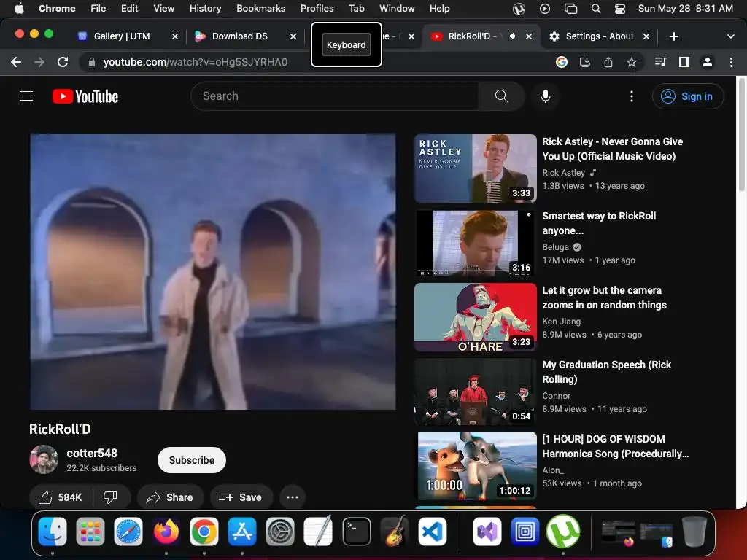The height and width of the screenshot is (560, 747).
Task: Close the Download DS tab
Action: coord(293,36)
